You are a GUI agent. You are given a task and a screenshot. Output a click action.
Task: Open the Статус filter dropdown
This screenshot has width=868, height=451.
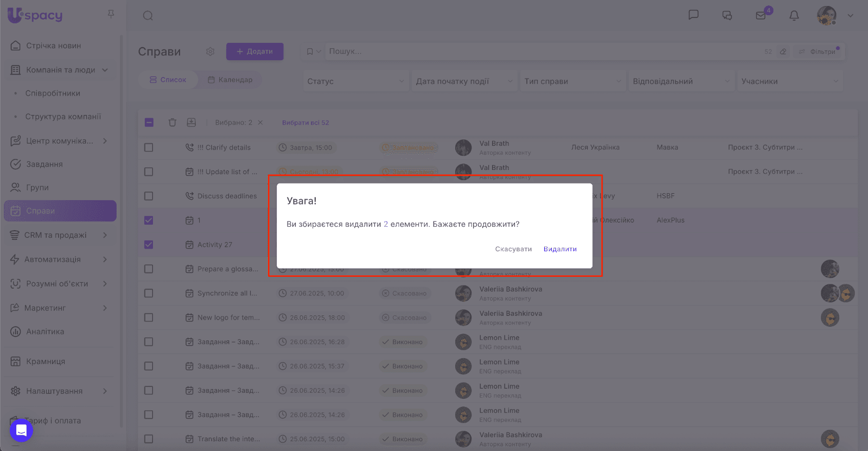pyautogui.click(x=355, y=81)
